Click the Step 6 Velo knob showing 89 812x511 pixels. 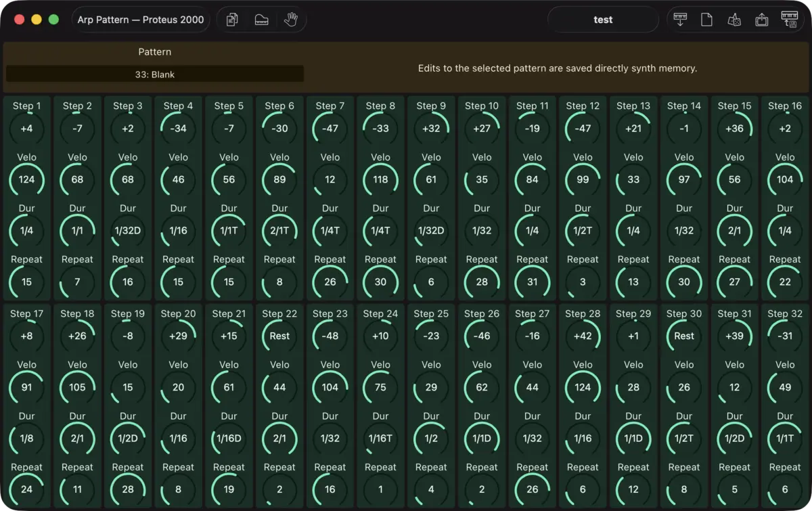[x=279, y=180]
